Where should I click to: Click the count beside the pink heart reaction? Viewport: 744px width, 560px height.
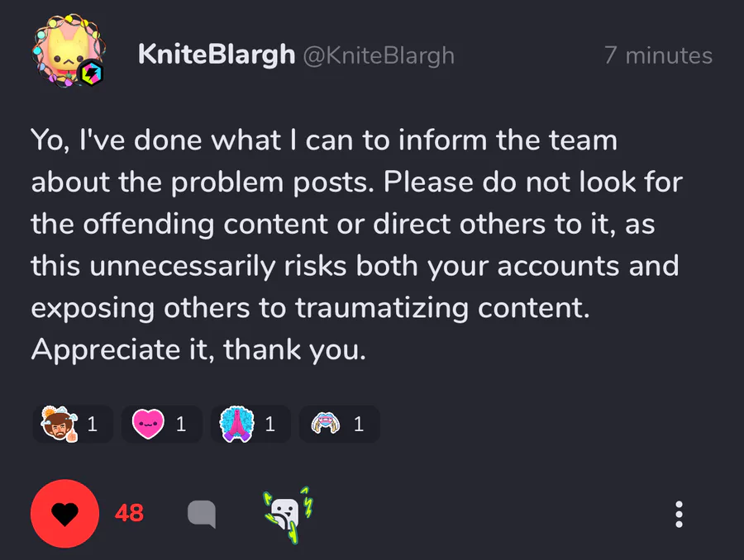181,424
